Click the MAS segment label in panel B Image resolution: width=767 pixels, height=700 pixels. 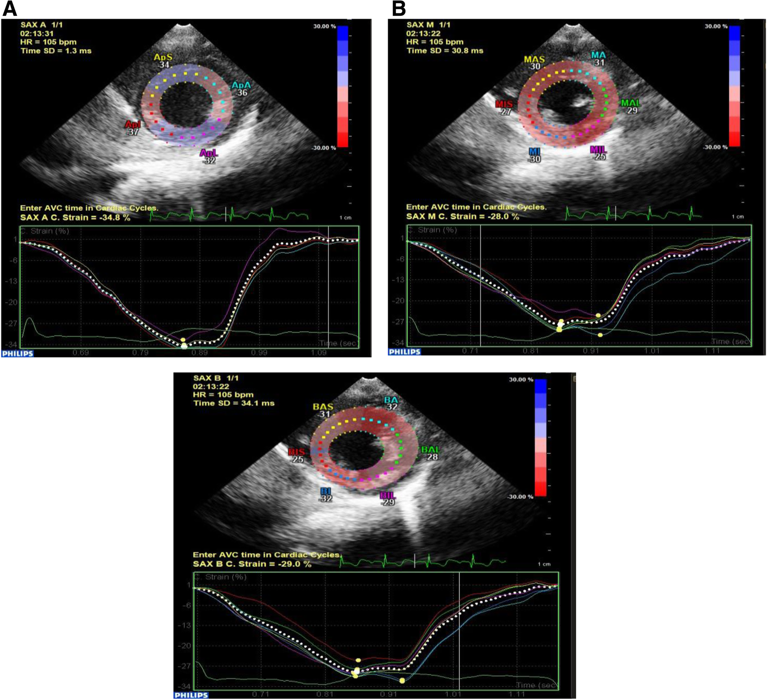point(534,60)
